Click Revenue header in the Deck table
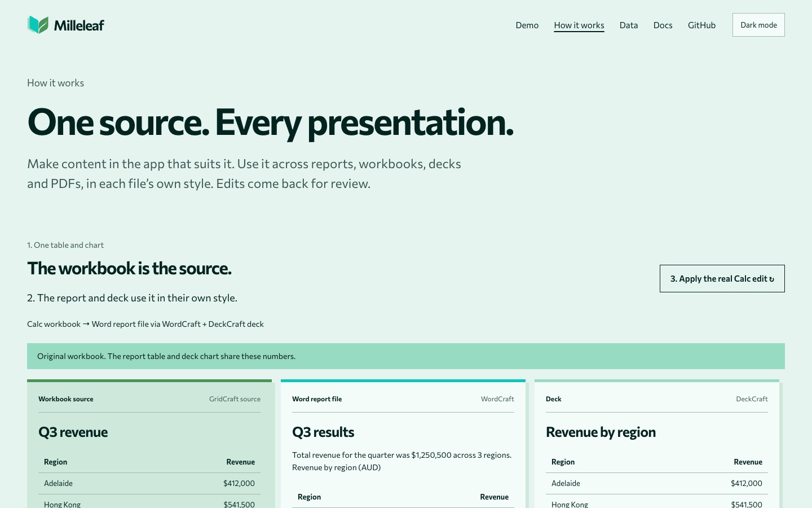Viewport: 812px width, 508px height. (748, 462)
